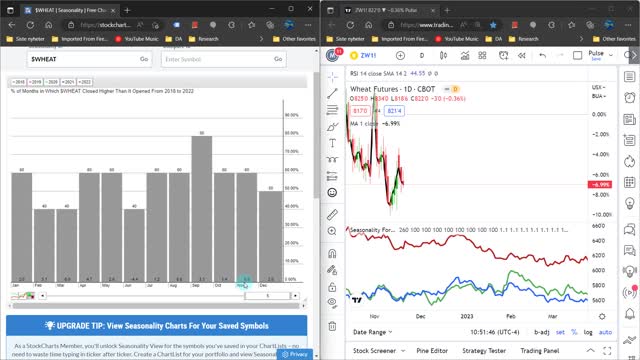Click Go next to $WHEAT field

144,59
